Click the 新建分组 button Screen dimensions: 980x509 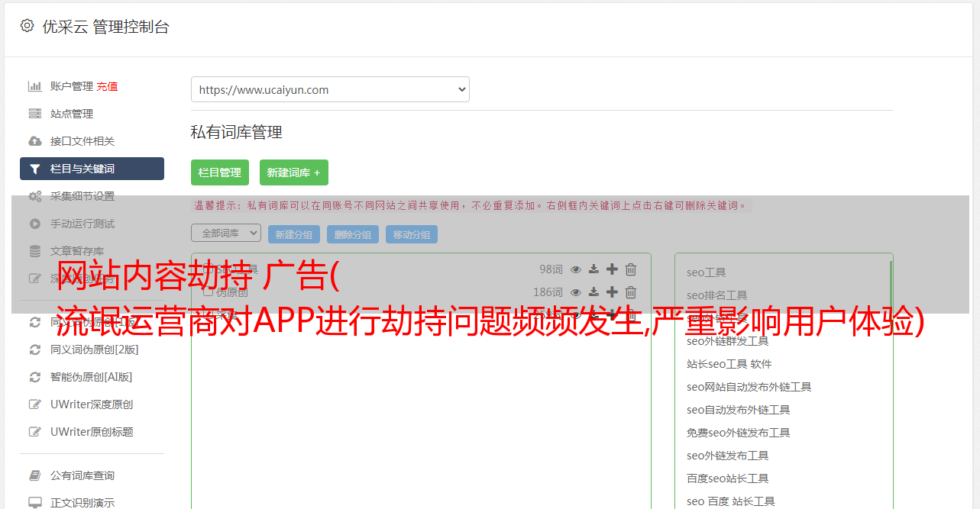click(x=294, y=234)
